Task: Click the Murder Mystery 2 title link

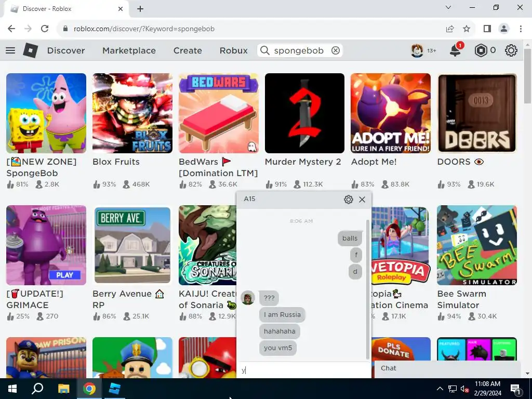Action: point(303,162)
